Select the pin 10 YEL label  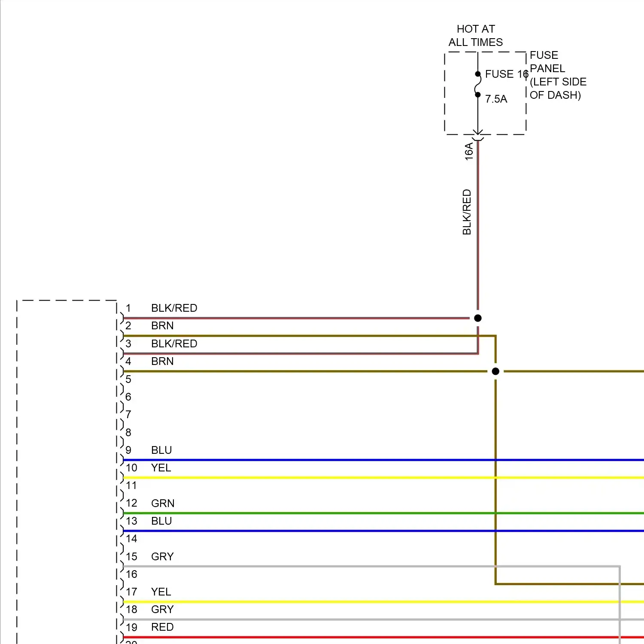(161, 468)
